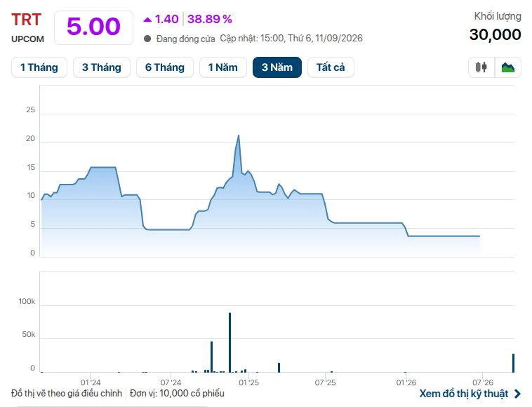This screenshot has width=532, height=407.
Task: Click the latest volume bar at far right
Action: coord(513,363)
